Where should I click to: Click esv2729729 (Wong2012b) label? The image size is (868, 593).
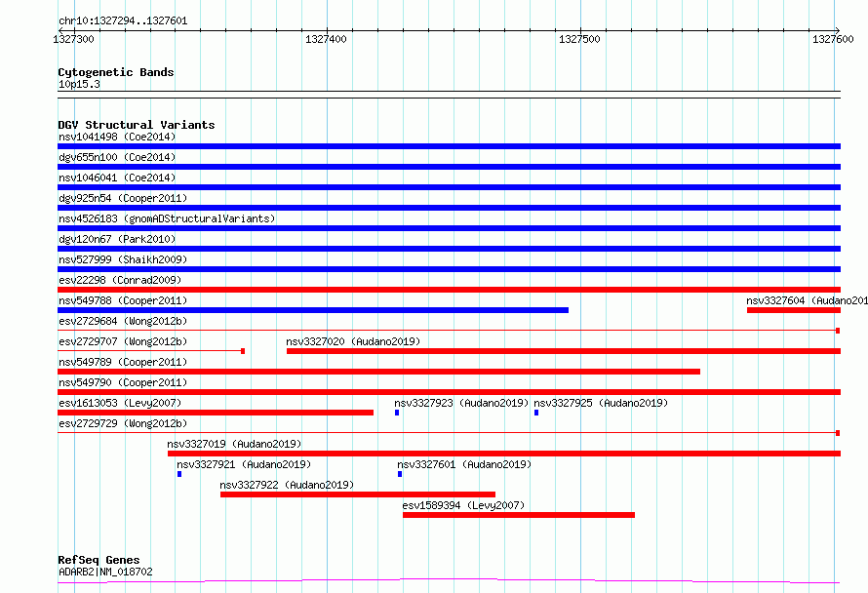click(x=123, y=423)
